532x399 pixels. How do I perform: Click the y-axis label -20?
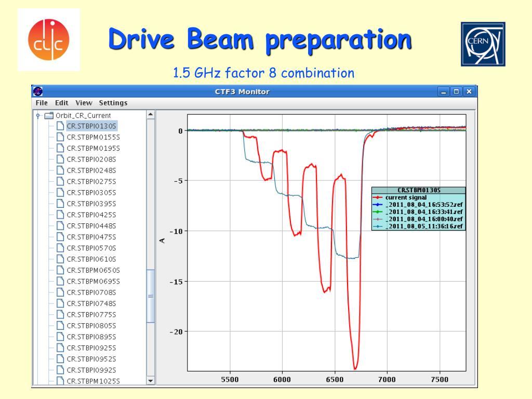click(x=176, y=332)
